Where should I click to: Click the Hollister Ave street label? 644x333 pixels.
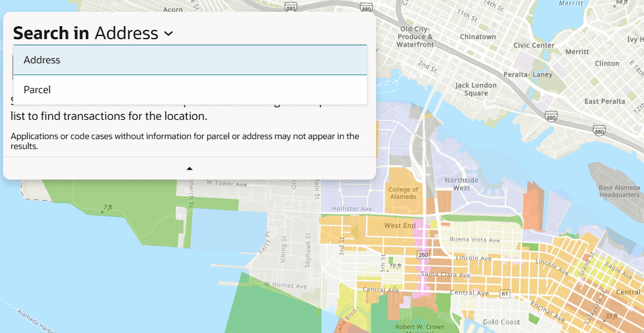click(x=352, y=209)
